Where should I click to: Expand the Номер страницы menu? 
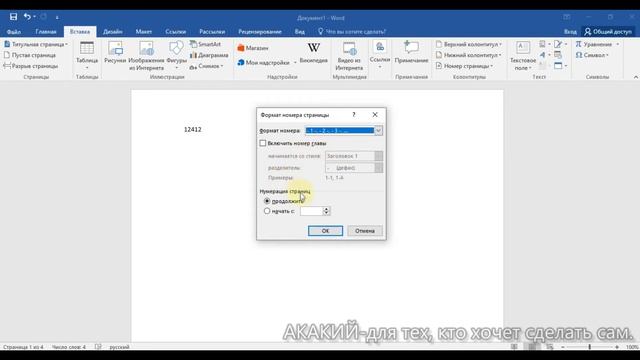point(464,66)
